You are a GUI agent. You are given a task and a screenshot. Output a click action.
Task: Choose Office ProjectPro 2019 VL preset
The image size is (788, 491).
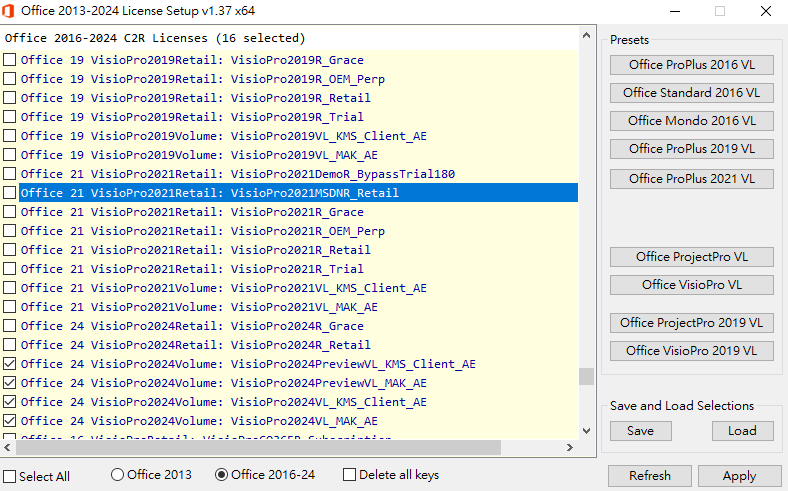[692, 323]
